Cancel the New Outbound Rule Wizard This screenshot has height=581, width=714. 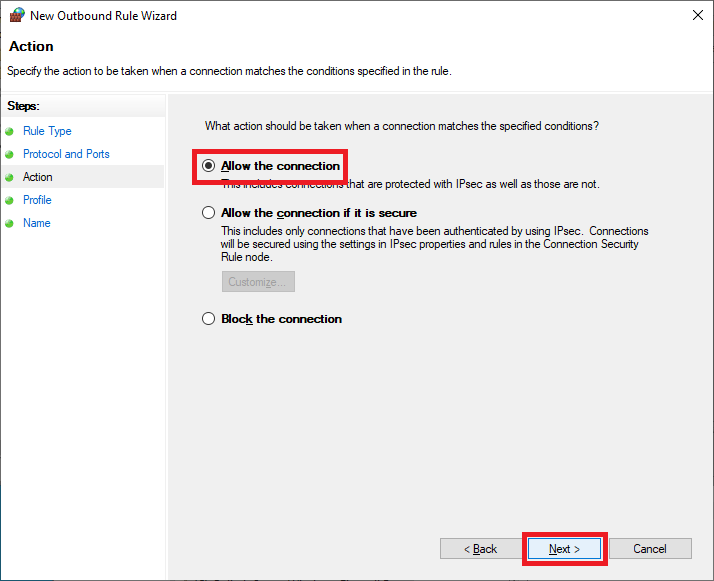[x=650, y=549]
